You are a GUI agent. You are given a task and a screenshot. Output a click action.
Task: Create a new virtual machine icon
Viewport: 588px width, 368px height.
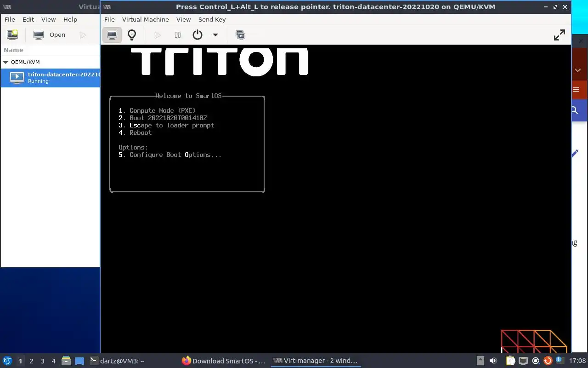[12, 35]
